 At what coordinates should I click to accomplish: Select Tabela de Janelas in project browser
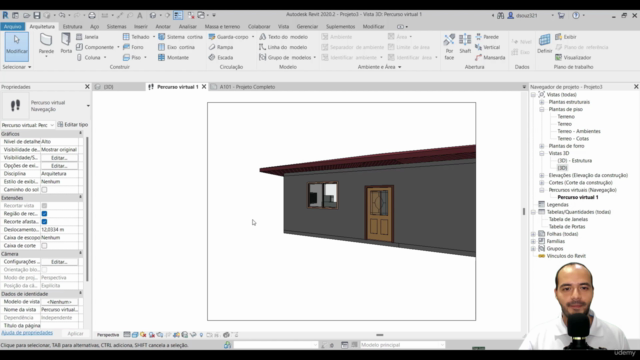[x=568, y=219]
